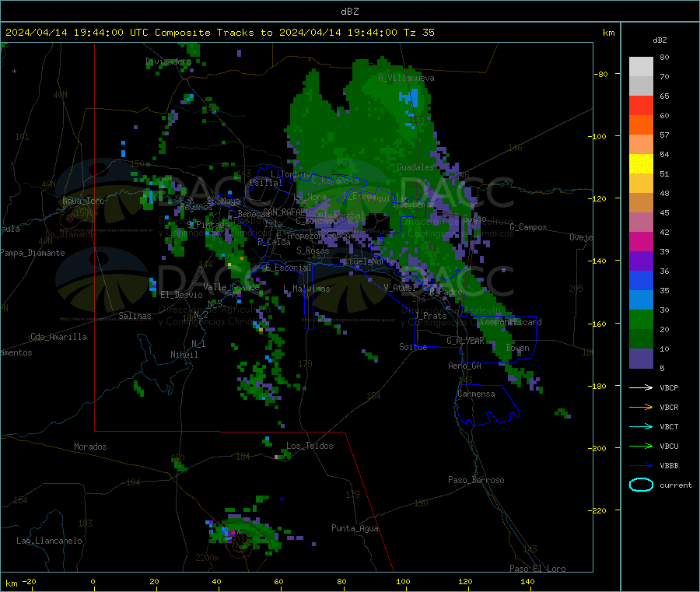Click the 'Nihuil' map label

pos(184,355)
